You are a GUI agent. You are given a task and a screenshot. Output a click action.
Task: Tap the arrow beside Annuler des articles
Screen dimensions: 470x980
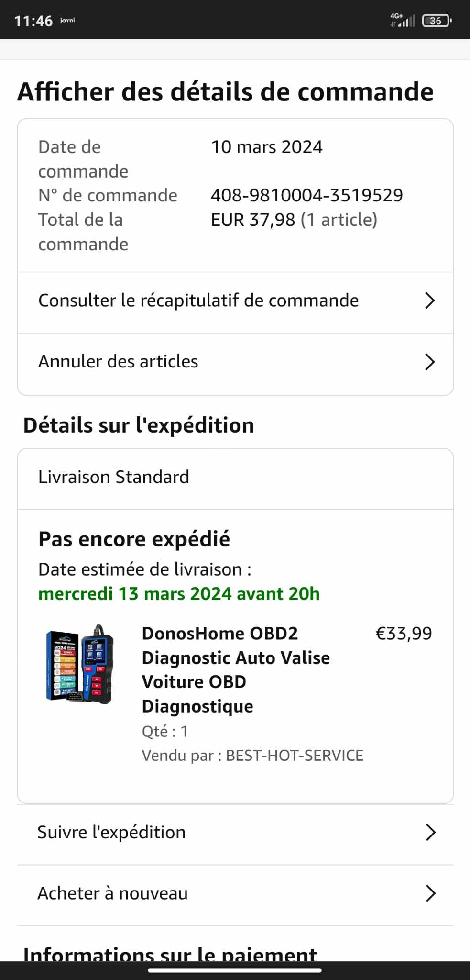pyautogui.click(x=430, y=362)
